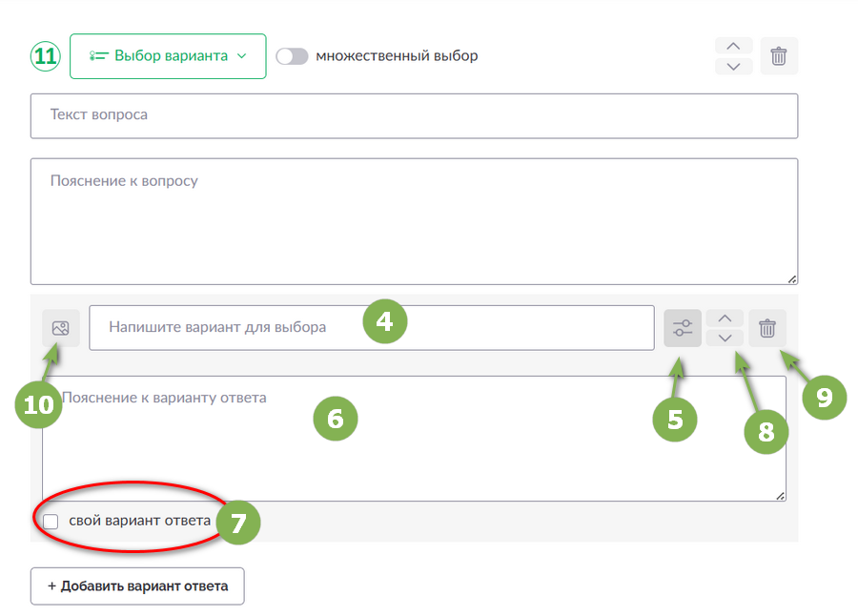Add image to answer option
The width and height of the screenshot is (858, 616).
[61, 328]
